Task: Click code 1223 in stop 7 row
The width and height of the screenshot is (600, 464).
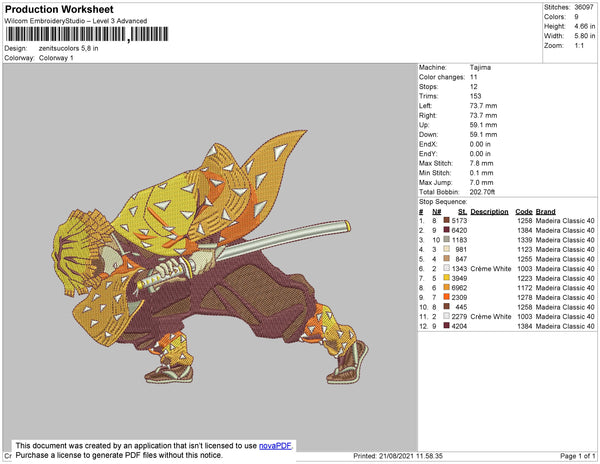Action: [x=525, y=278]
